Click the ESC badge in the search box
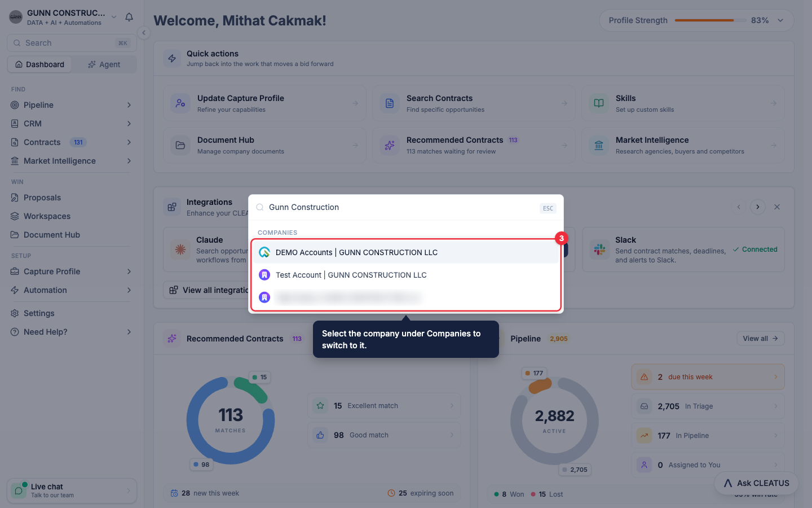The image size is (812, 508). pyautogui.click(x=548, y=208)
